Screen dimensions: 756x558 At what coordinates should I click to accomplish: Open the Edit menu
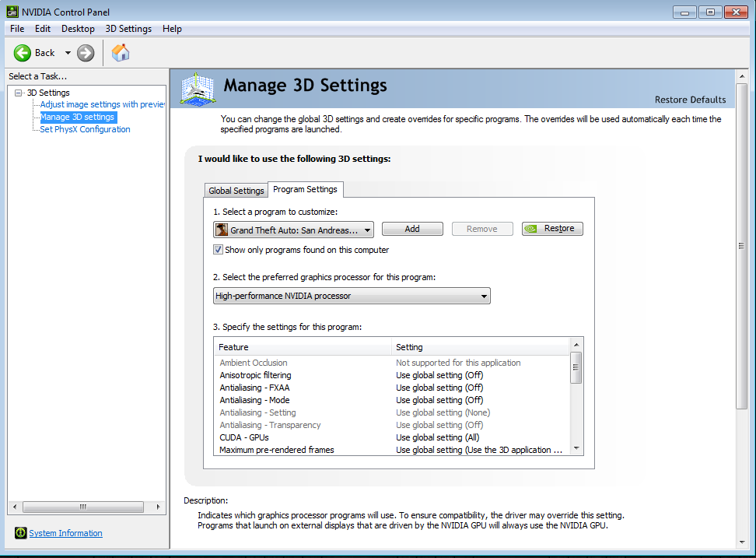point(43,29)
